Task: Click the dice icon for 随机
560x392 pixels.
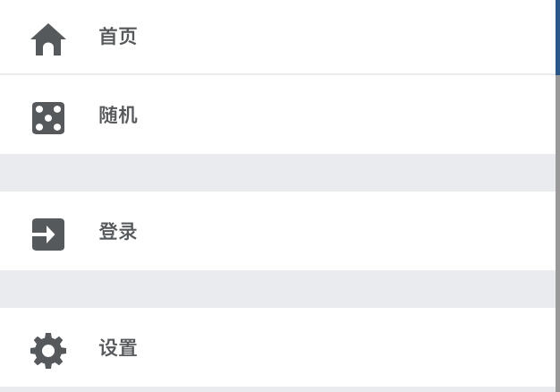Action: click(48, 118)
